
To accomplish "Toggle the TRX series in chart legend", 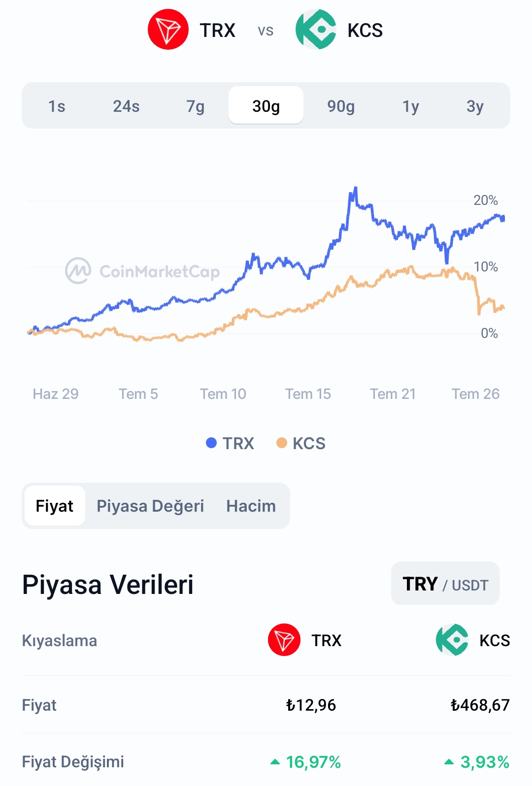I will click(230, 443).
